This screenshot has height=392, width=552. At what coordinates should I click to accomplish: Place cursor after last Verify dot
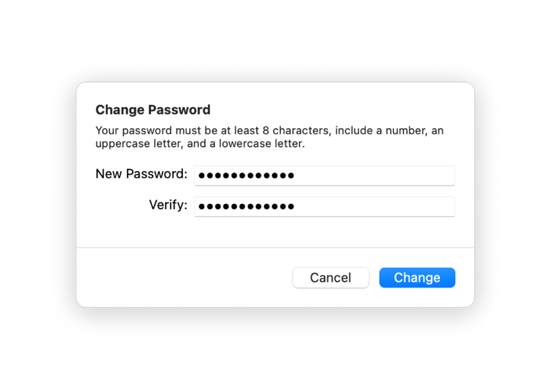(x=296, y=207)
